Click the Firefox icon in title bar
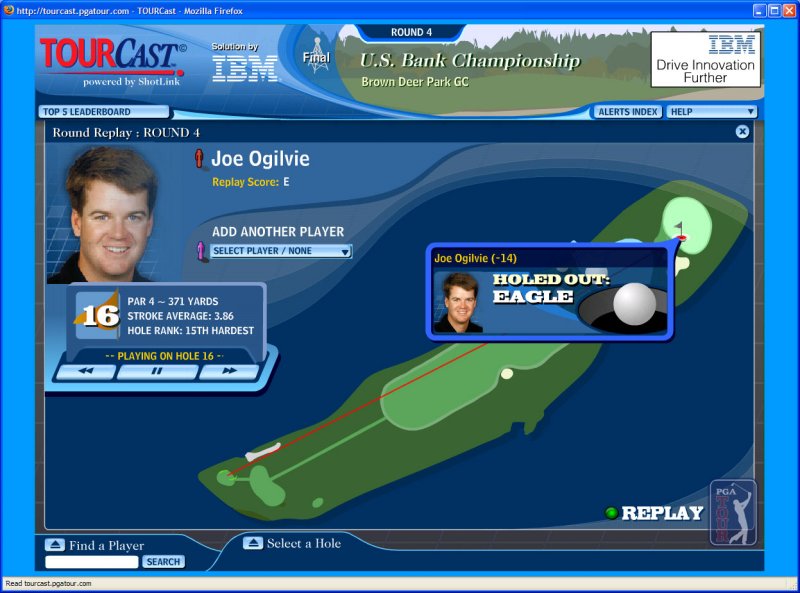 tap(9, 10)
